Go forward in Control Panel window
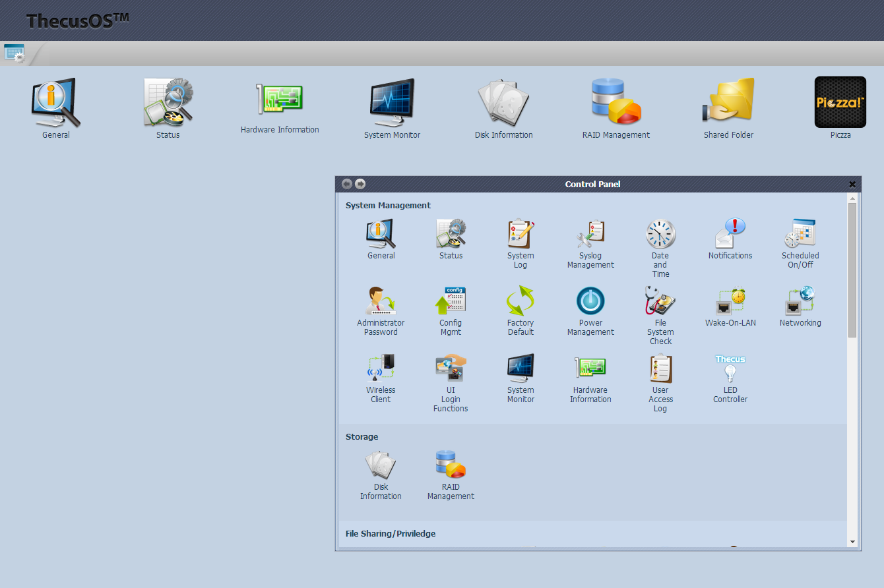Image resolution: width=884 pixels, height=588 pixels. 360,184
